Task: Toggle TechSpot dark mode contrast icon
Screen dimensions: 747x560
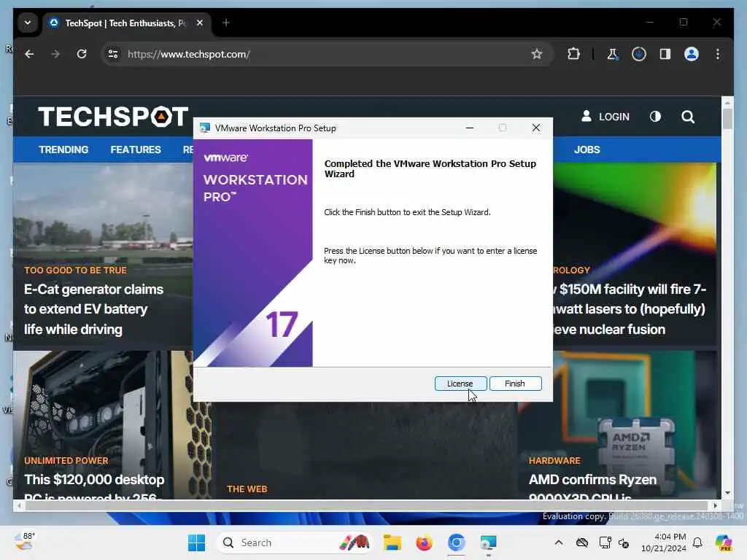Action: tap(655, 117)
